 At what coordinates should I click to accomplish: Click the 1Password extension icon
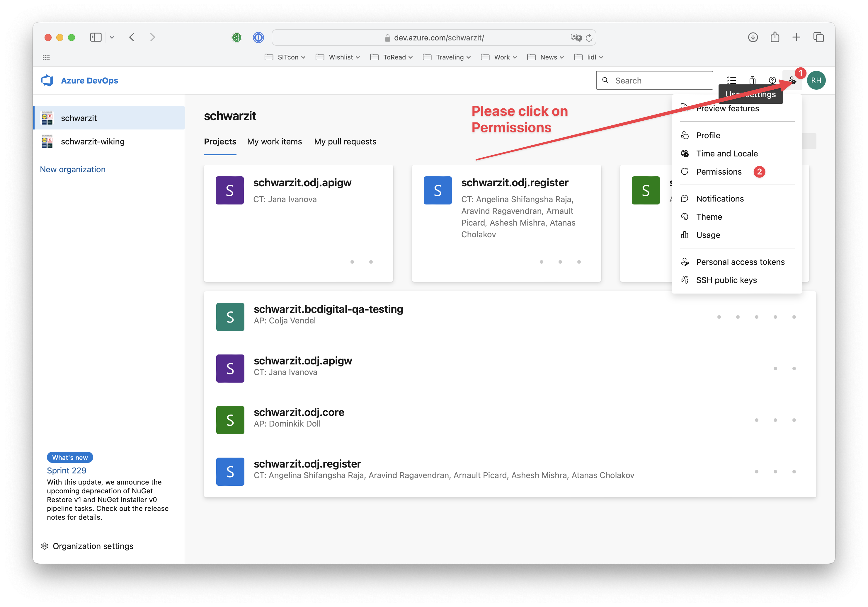(258, 37)
